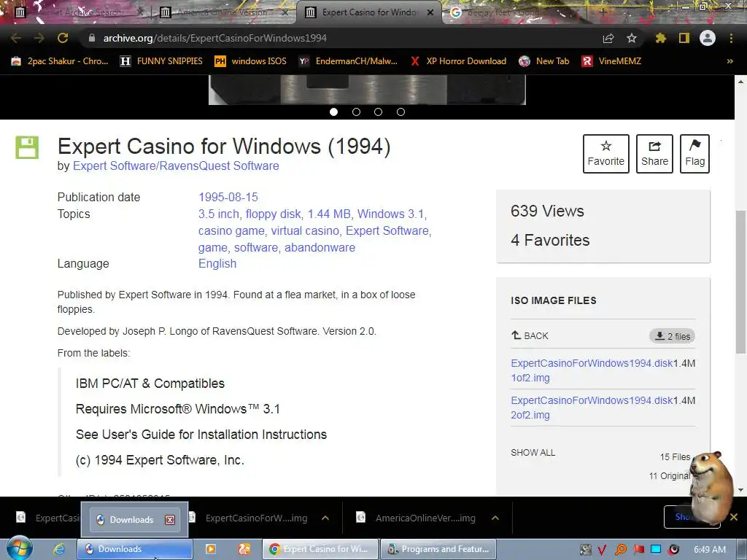Close the Downloads taskbar preview thumbnail
The width and height of the screenshot is (747, 560).
(169, 519)
